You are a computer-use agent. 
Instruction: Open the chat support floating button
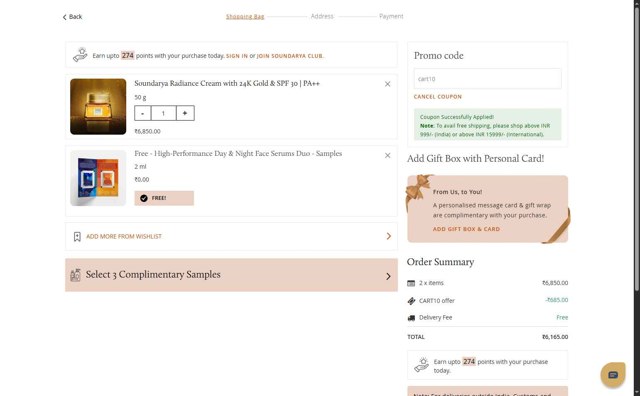(613, 374)
